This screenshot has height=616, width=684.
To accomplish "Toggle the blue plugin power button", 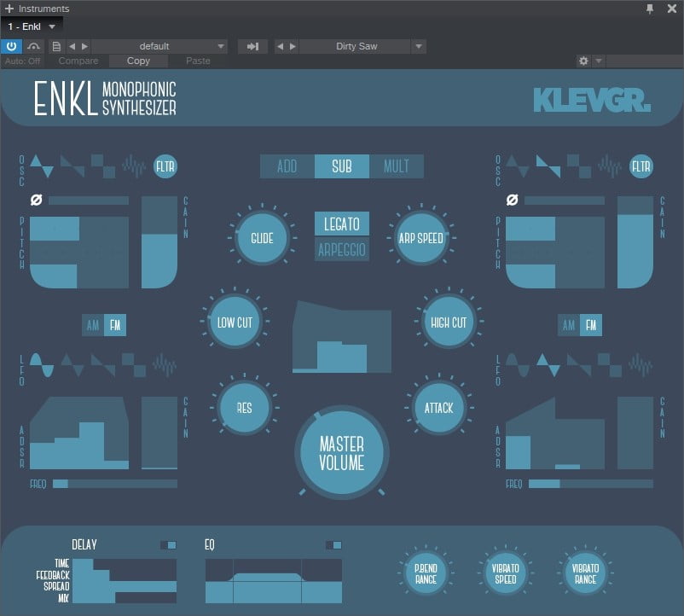I will tap(11, 46).
